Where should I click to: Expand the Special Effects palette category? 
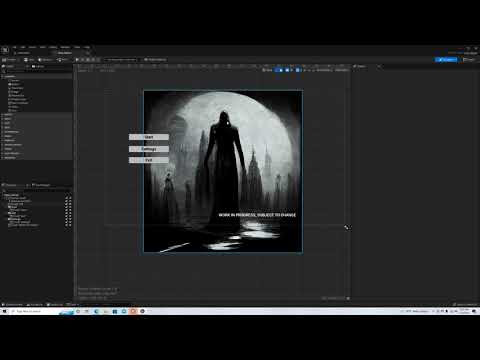pos(2,145)
